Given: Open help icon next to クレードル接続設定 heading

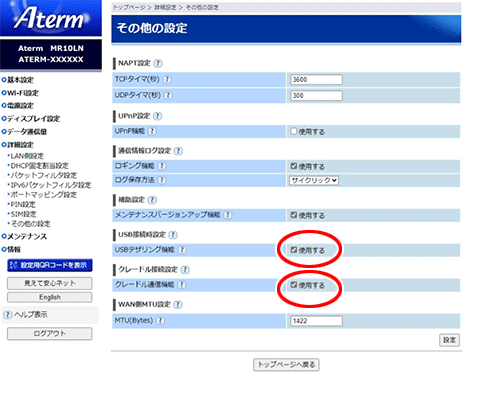Looking at the screenshot, I should click(186, 270).
